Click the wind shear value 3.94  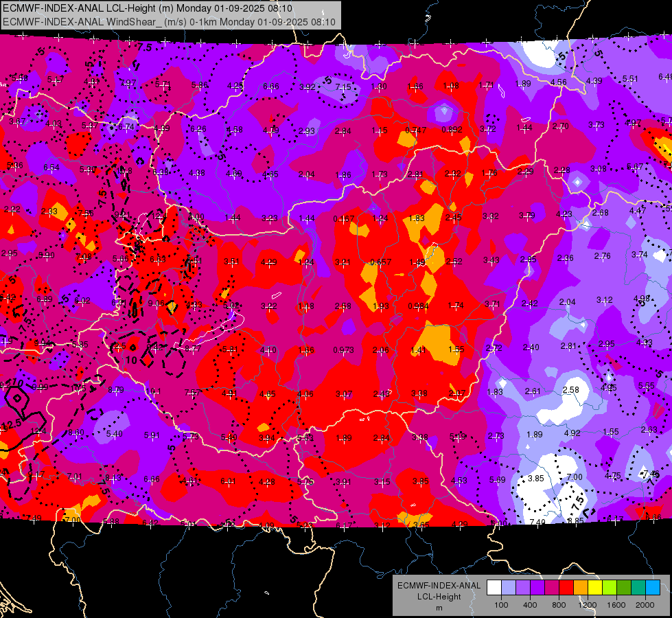(x=266, y=437)
